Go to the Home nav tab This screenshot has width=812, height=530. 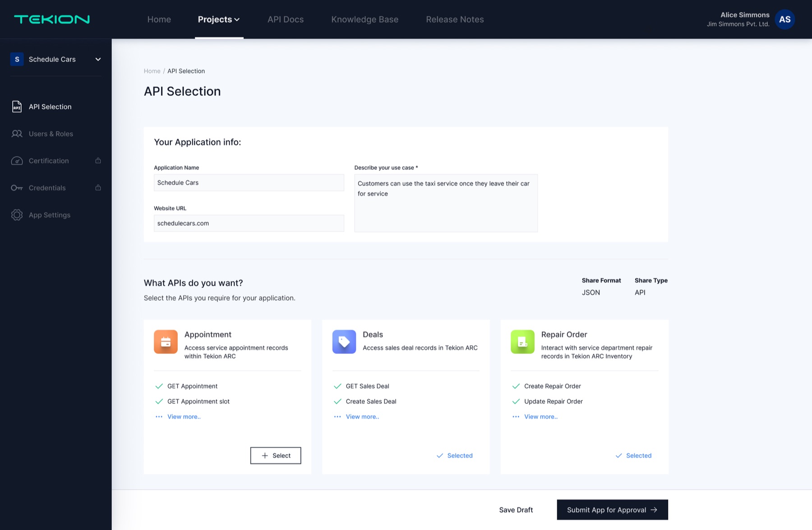159,19
